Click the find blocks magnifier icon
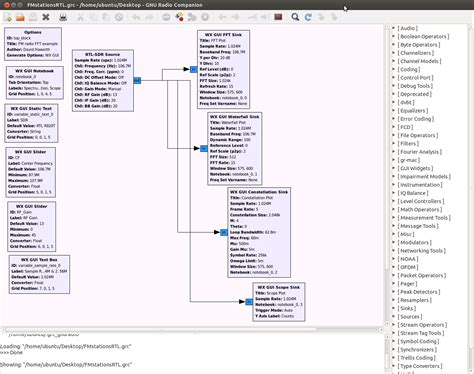Viewport: 474px width, 374px height. click(x=295, y=17)
